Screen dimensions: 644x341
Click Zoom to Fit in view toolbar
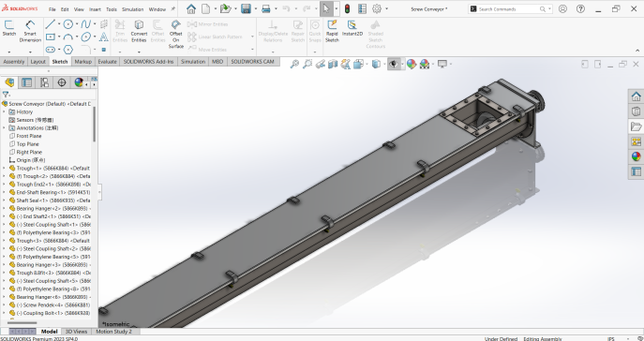[294, 64]
